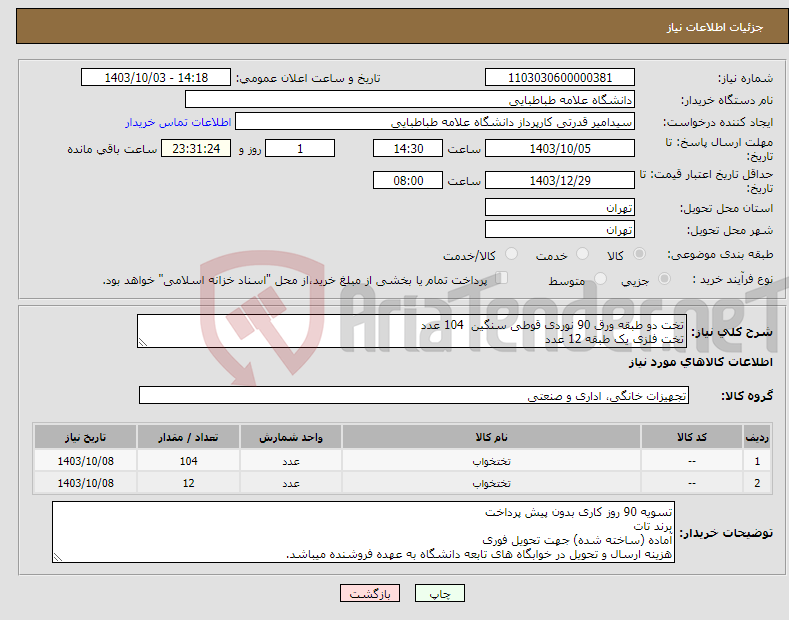Click تختخواب in row 1
The height and width of the screenshot is (620, 789).
pos(491,461)
